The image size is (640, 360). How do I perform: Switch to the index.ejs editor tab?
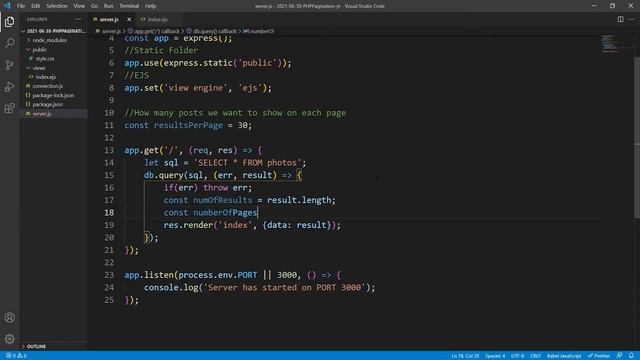coord(158,19)
